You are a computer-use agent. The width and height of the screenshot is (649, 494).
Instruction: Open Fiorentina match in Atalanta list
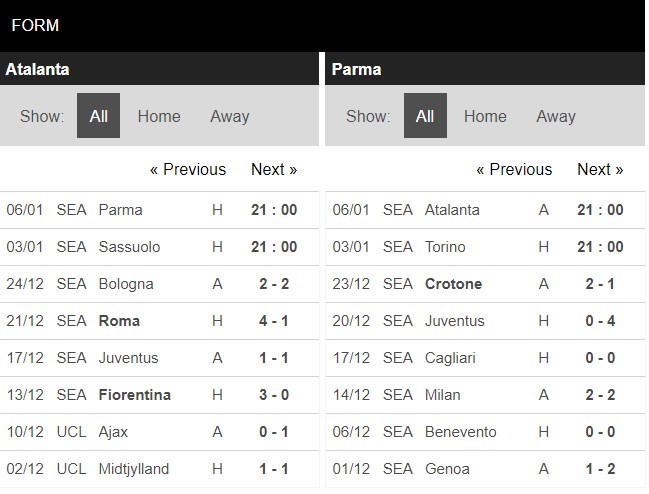tap(159, 395)
